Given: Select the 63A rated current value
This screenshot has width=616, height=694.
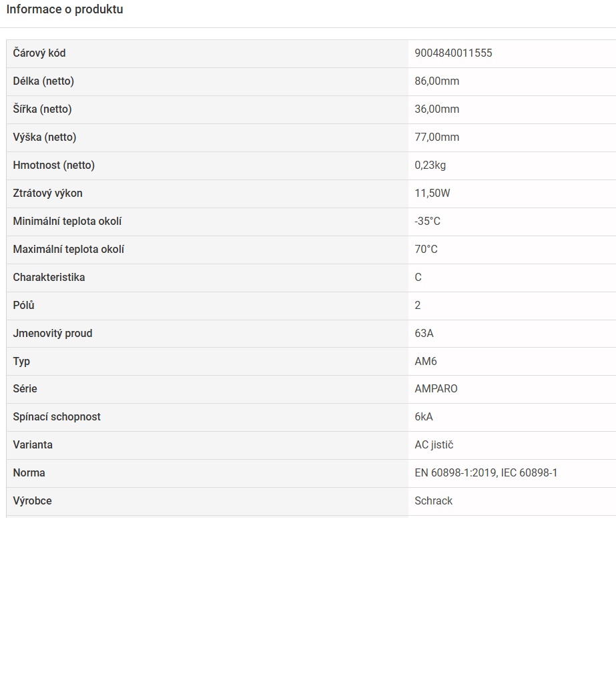Looking at the screenshot, I should click(424, 334).
